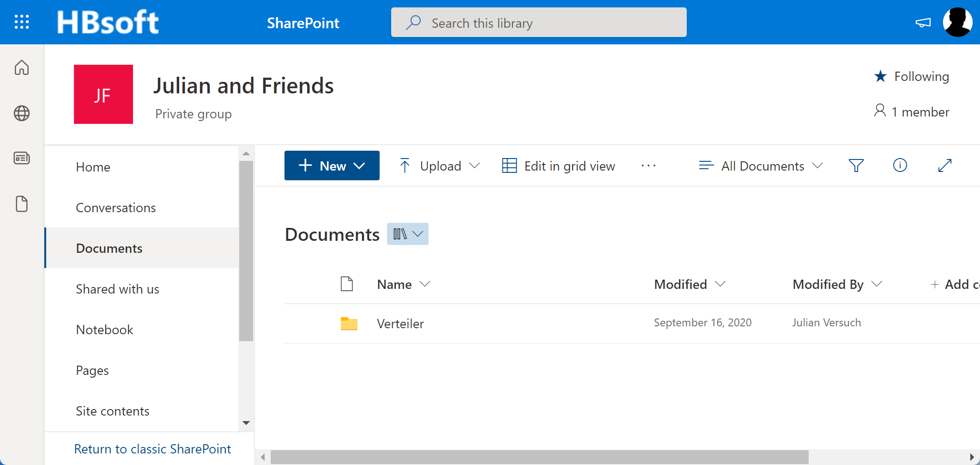
Task: Open the New dropdown button
Action: 332,165
